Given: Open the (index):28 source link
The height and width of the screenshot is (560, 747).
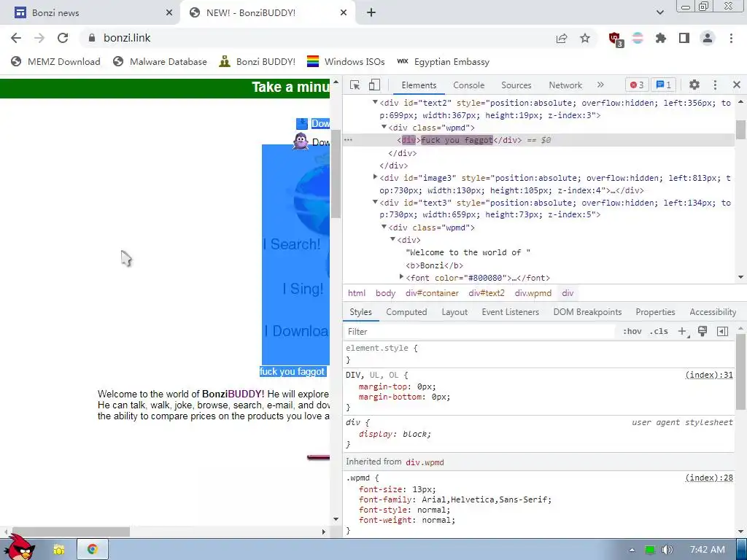Looking at the screenshot, I should 709,478.
